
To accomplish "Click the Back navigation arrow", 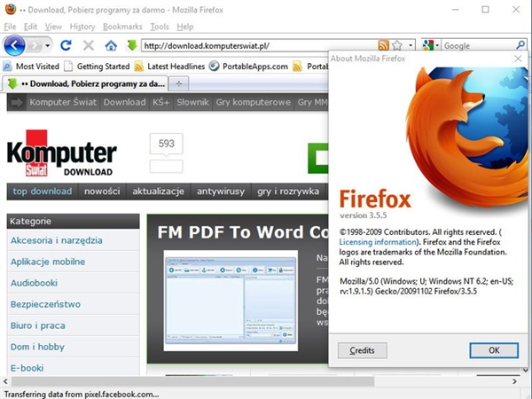I will tap(15, 44).
